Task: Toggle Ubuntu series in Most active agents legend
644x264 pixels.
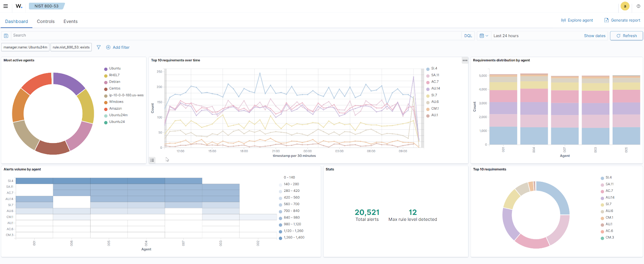Action: click(115, 69)
